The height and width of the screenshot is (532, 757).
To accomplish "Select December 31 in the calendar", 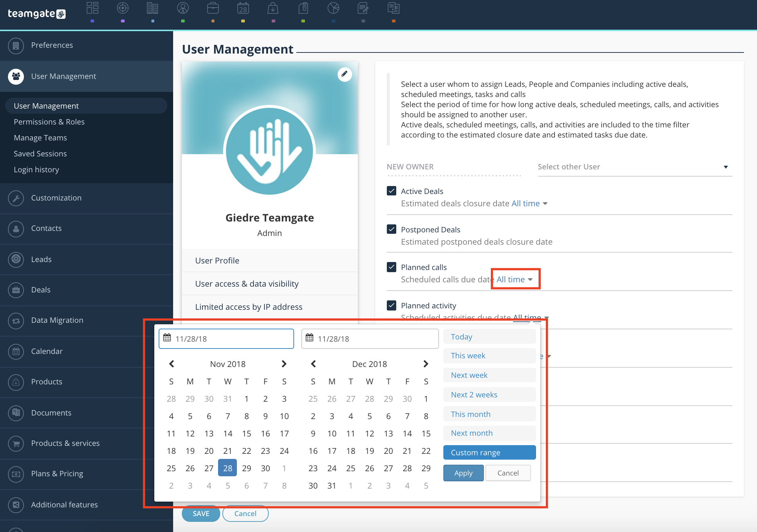I will tap(332, 486).
